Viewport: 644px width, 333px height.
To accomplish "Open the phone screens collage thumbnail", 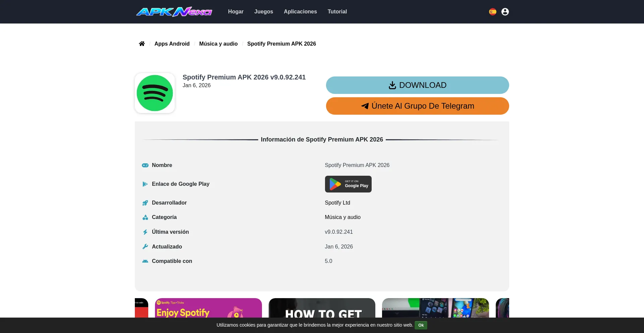I will (435, 308).
